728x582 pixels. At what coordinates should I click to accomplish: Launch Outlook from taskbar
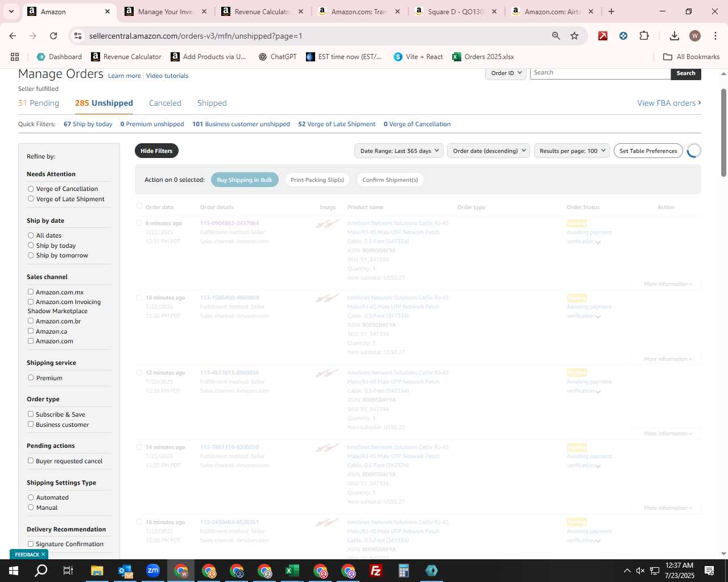pos(125,571)
